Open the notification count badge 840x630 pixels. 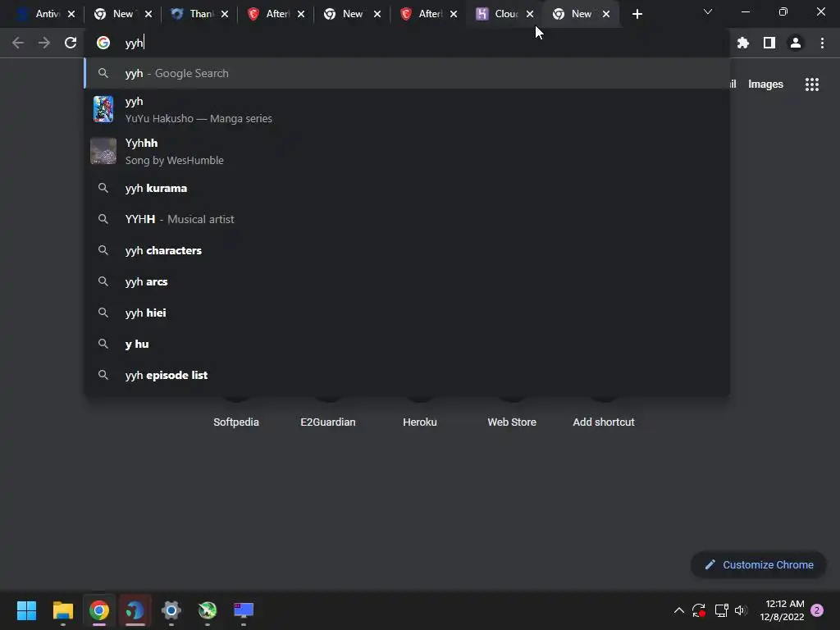click(x=817, y=610)
